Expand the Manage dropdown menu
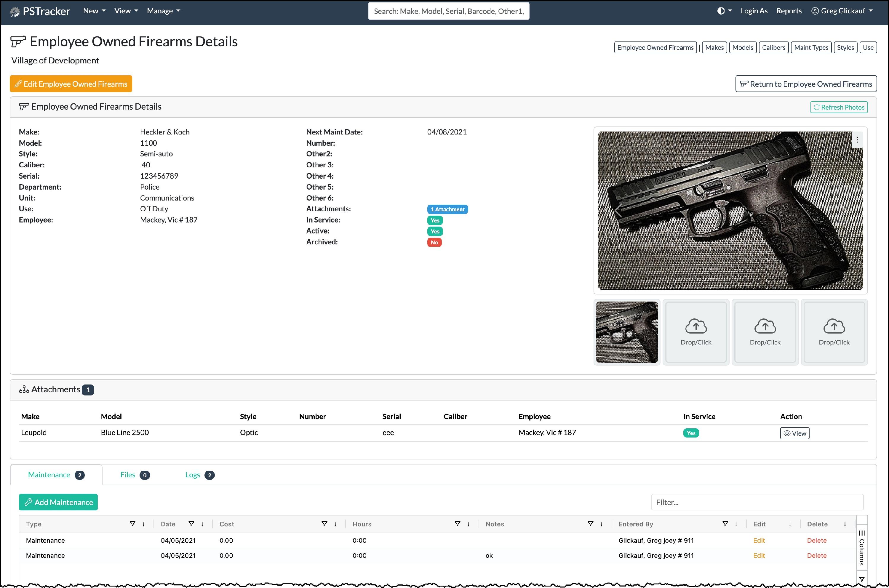Image resolution: width=889 pixels, height=588 pixels. click(x=163, y=11)
